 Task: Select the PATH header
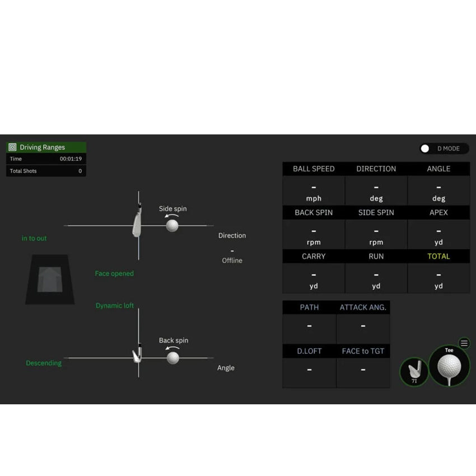tap(309, 307)
